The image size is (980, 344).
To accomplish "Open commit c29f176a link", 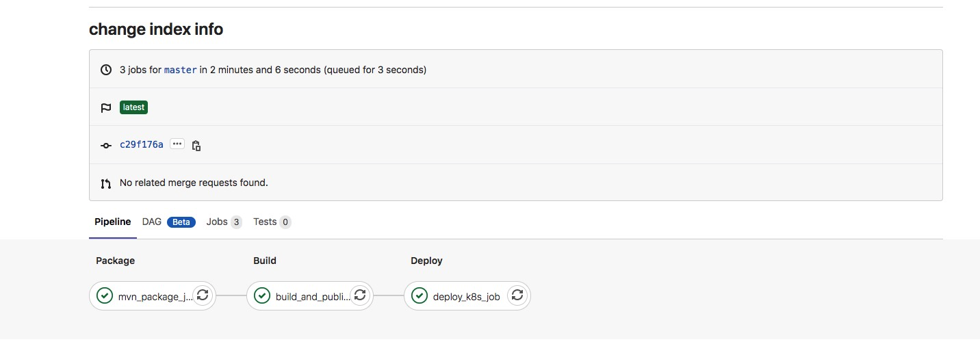I will pos(142,144).
